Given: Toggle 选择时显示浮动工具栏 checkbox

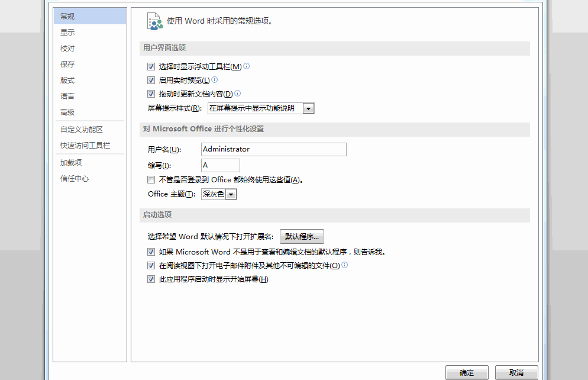Looking at the screenshot, I should pyautogui.click(x=151, y=67).
